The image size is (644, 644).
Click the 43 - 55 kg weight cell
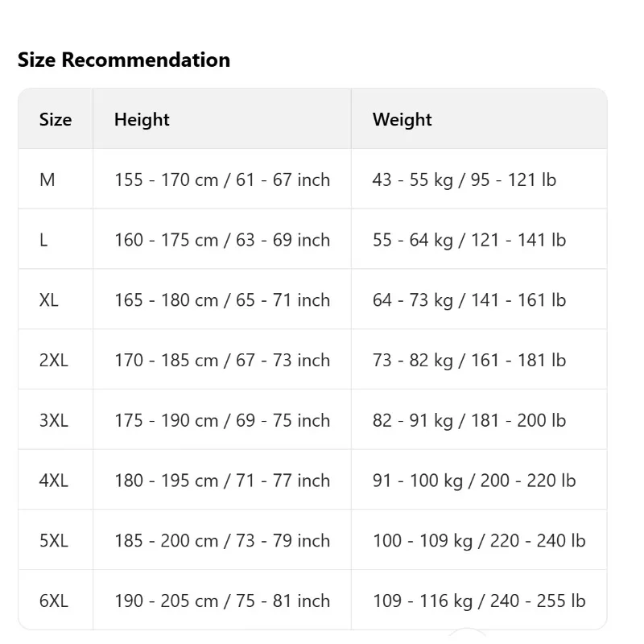point(464,180)
